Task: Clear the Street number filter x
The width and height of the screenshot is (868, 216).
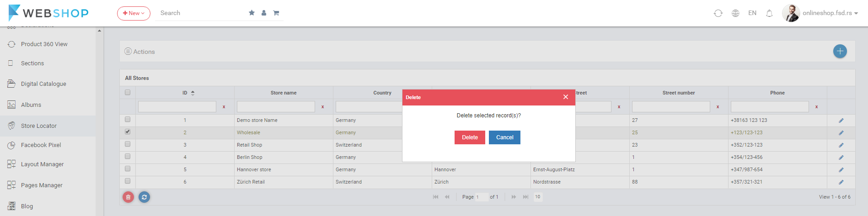Action: click(718, 107)
